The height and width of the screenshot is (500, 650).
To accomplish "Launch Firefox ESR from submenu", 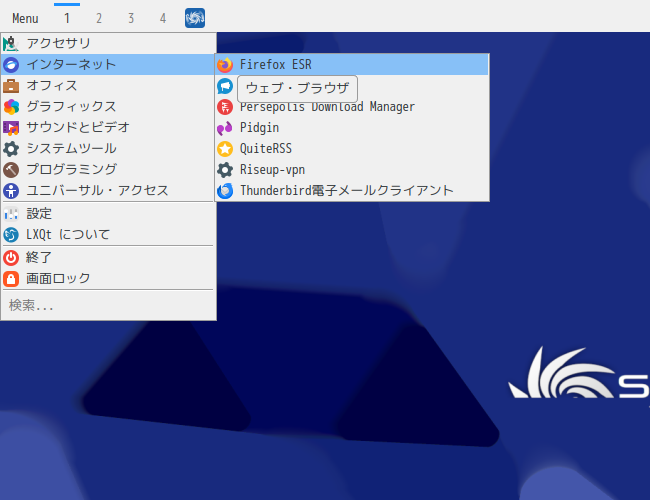I will 352,65.
